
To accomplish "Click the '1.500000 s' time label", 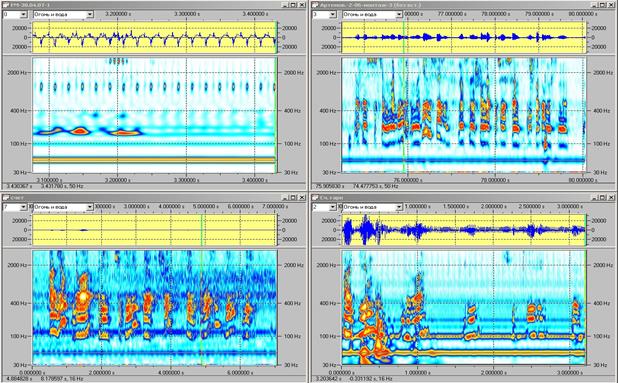I will pyautogui.click(x=455, y=206).
